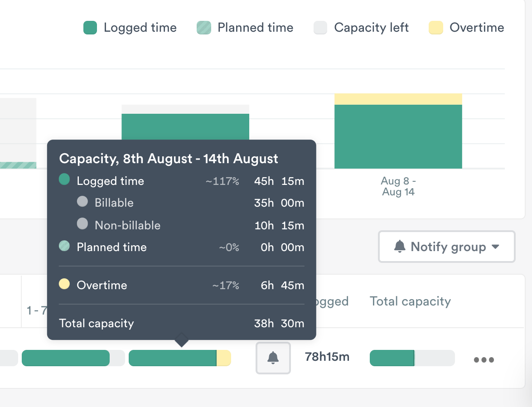Click the 78h15m logged total
Screen dimensions: 532x407
[x=327, y=357]
